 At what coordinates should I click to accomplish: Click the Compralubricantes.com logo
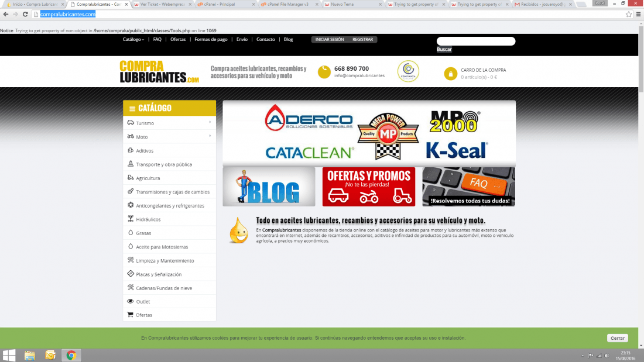pos(159,72)
